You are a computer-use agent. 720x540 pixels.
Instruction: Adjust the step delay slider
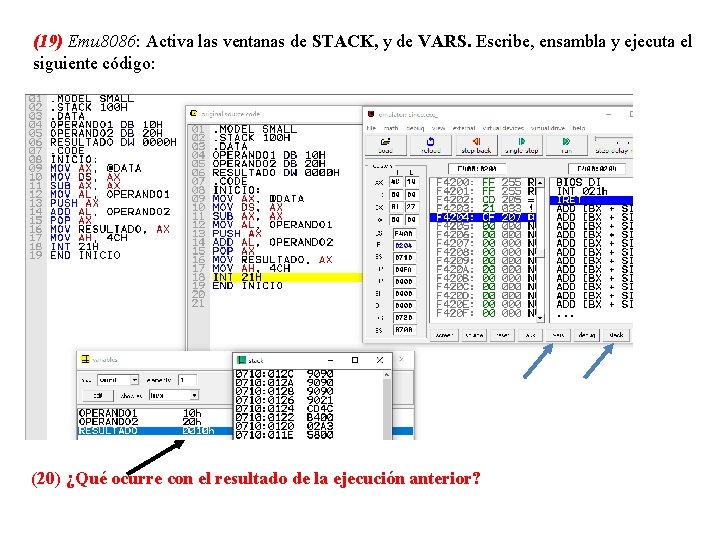613,140
